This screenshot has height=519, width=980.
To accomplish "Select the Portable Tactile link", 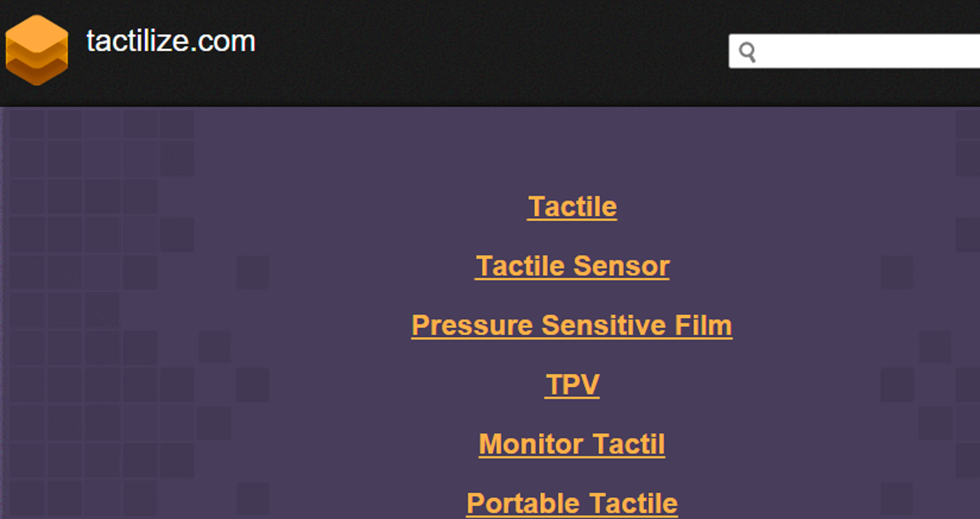I will (x=571, y=503).
